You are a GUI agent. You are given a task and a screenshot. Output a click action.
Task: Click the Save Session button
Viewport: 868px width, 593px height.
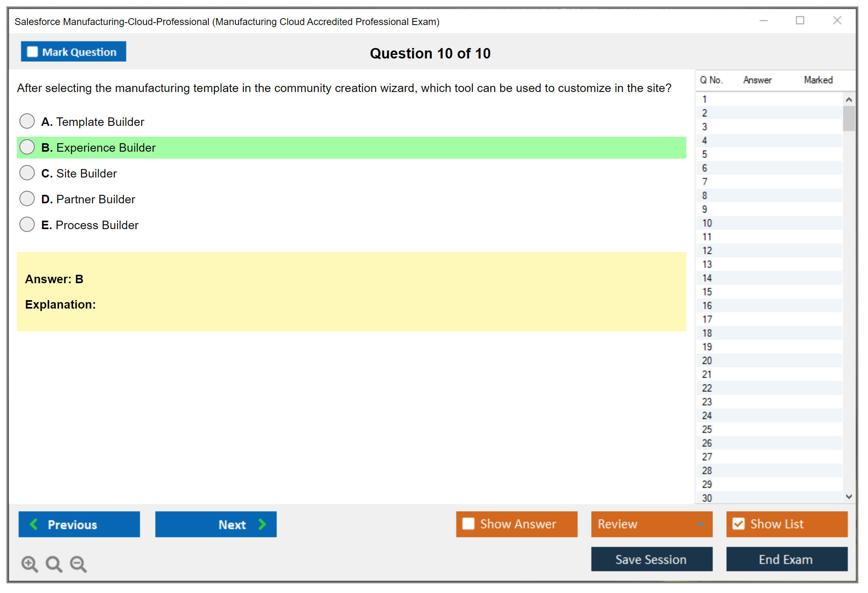pyautogui.click(x=651, y=559)
